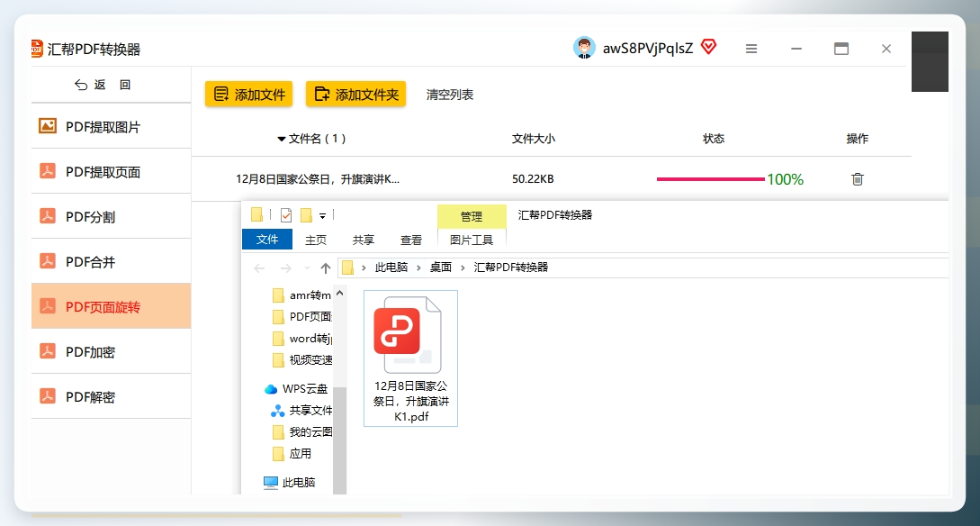Delete the listed file with the trash icon

click(x=858, y=179)
